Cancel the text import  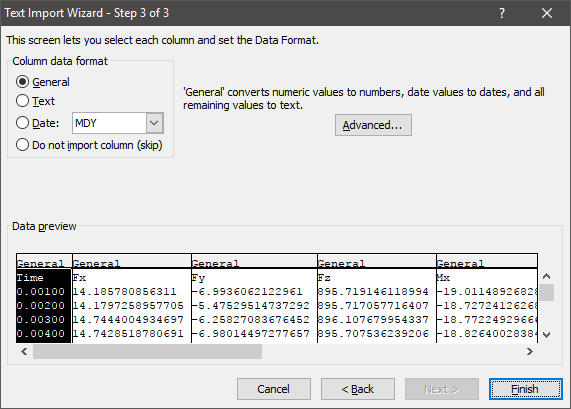click(274, 389)
